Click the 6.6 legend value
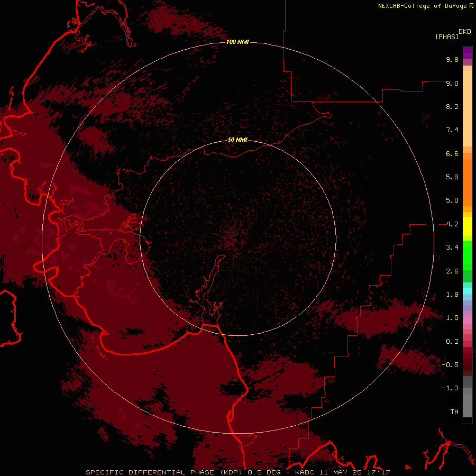This screenshot has width=476, height=476. click(x=452, y=153)
